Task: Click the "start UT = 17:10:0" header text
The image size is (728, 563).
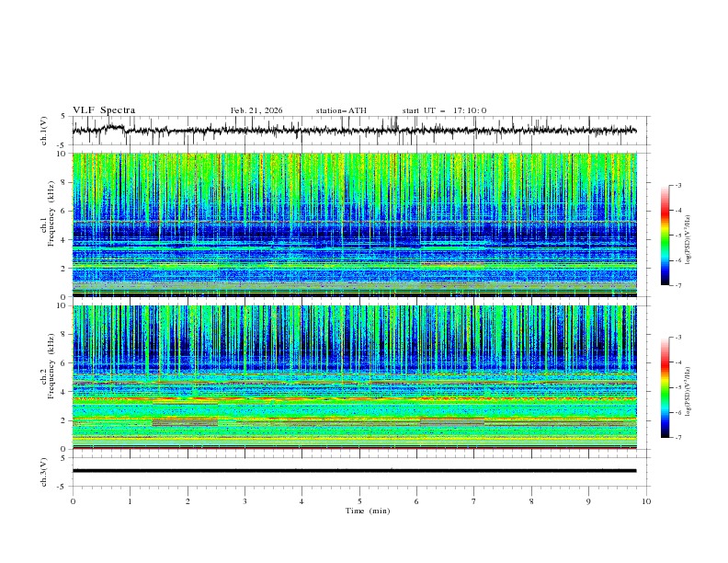Action: click(444, 110)
